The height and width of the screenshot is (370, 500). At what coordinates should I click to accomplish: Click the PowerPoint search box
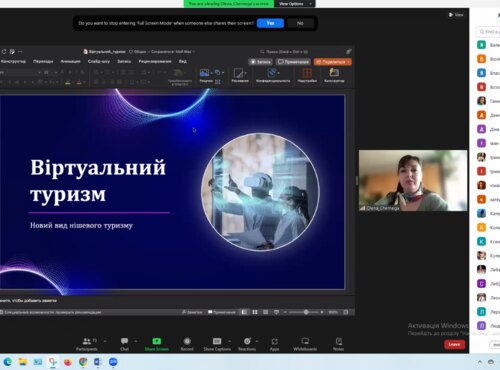coord(285,52)
